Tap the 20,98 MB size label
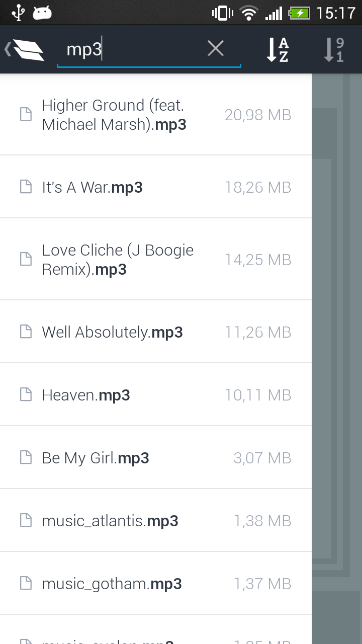Screen dimensions: 362x644 pyautogui.click(x=258, y=115)
